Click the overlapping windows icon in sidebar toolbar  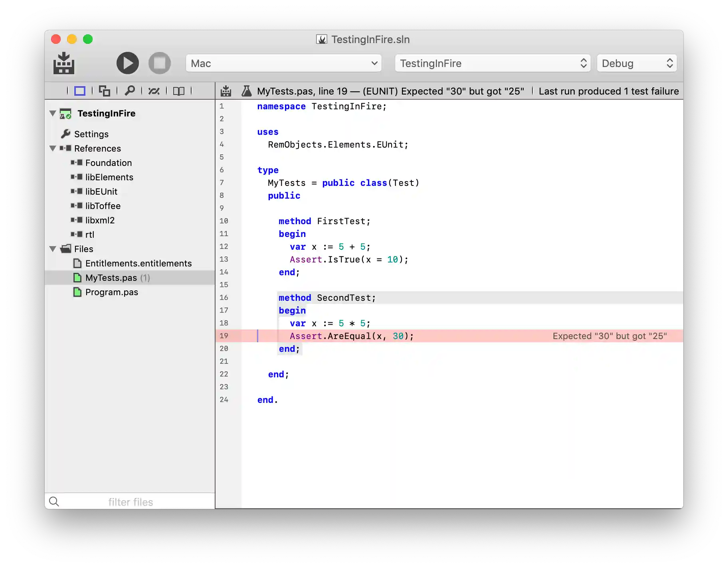105,91
